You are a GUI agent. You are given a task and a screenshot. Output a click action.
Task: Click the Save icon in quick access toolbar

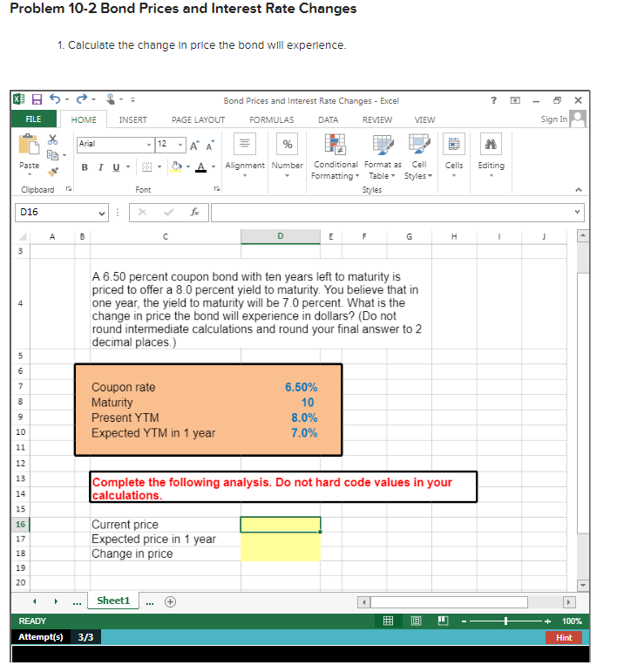37,100
